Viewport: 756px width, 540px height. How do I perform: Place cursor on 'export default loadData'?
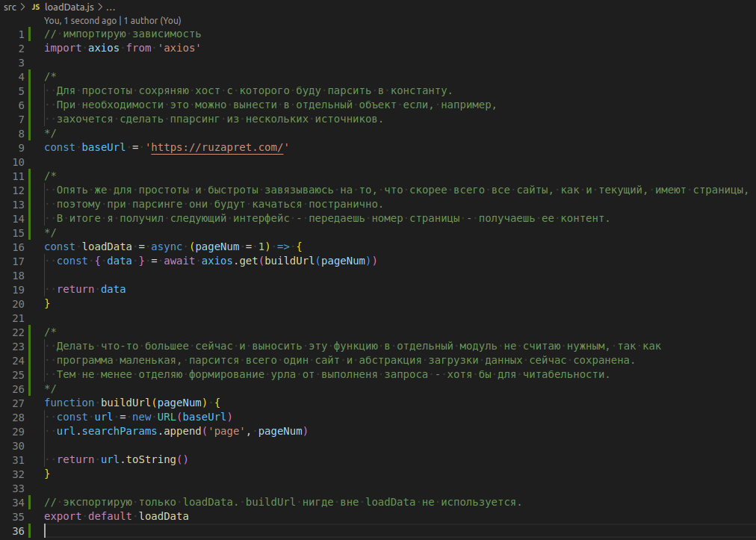pos(116,516)
